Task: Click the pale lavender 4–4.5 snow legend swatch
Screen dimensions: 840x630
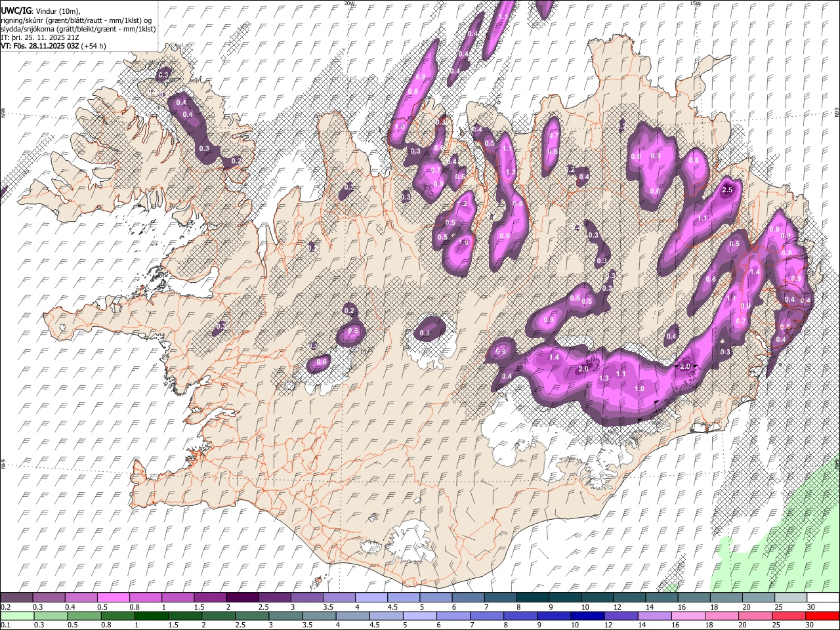Action: point(372,597)
